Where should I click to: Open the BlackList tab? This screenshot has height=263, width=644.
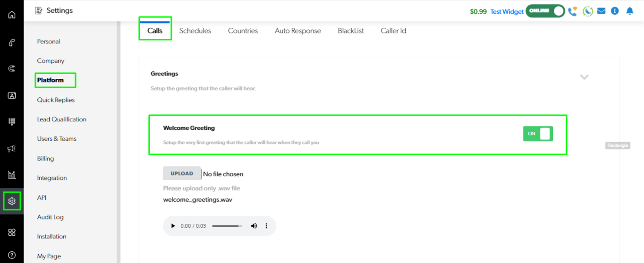(x=351, y=31)
